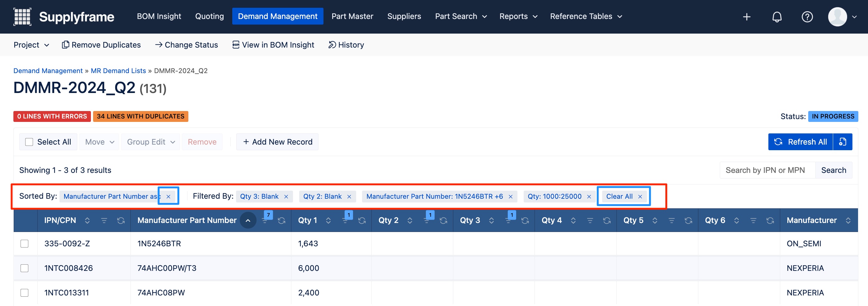Expand the Project dropdown
Viewport: 868px width, 306px height.
pos(31,45)
